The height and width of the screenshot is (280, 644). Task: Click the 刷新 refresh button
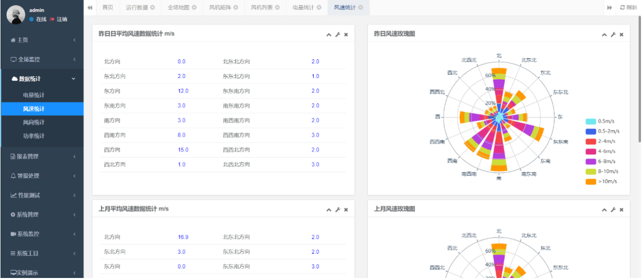pos(628,8)
